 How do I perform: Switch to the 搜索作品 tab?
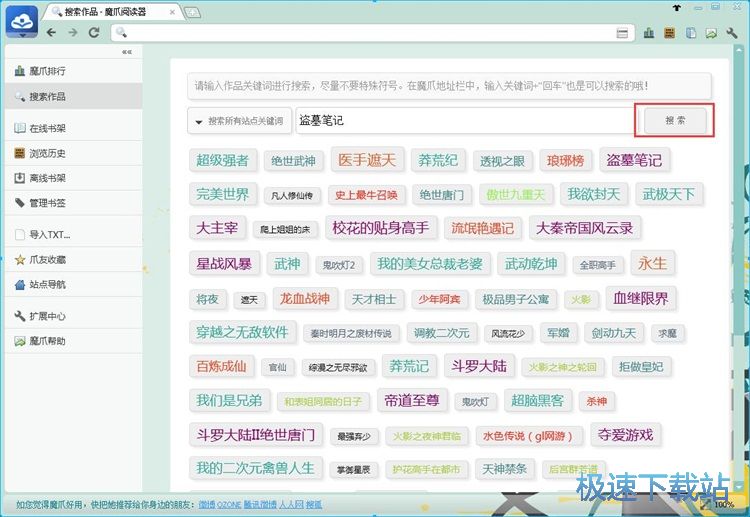pyautogui.click(x=110, y=11)
